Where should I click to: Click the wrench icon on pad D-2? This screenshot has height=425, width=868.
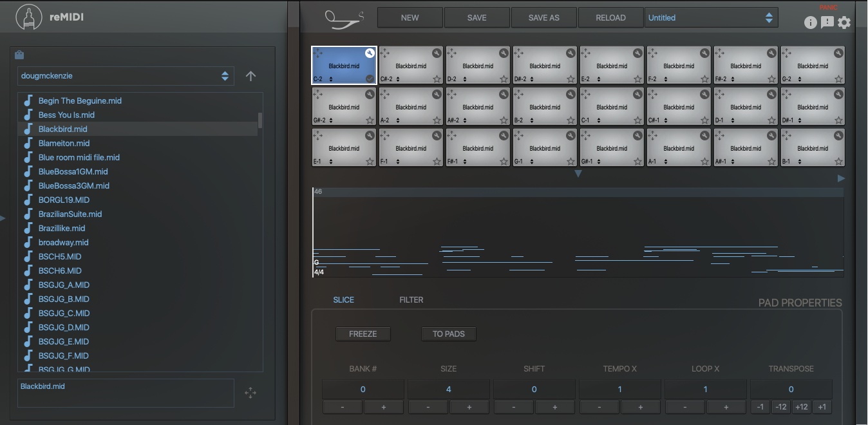click(504, 53)
